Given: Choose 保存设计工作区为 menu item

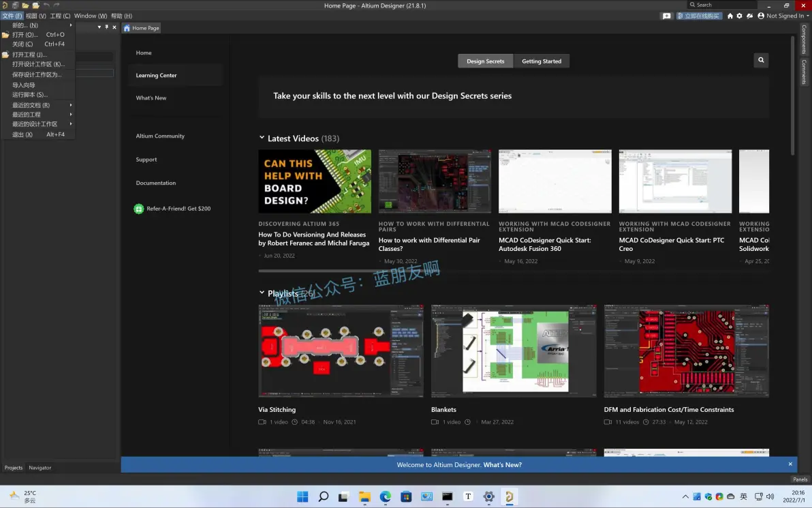Looking at the screenshot, I should point(37,74).
